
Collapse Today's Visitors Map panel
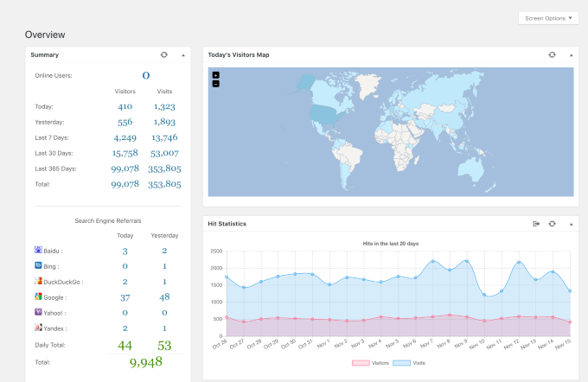click(x=571, y=55)
